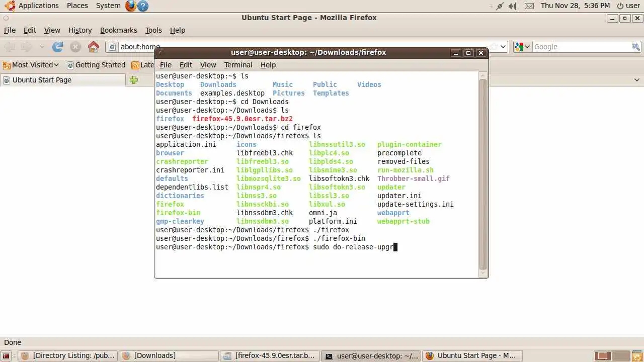Select the Ubuntu Start Page tab
Image resolution: width=644 pixels, height=362 pixels.
coord(63,80)
